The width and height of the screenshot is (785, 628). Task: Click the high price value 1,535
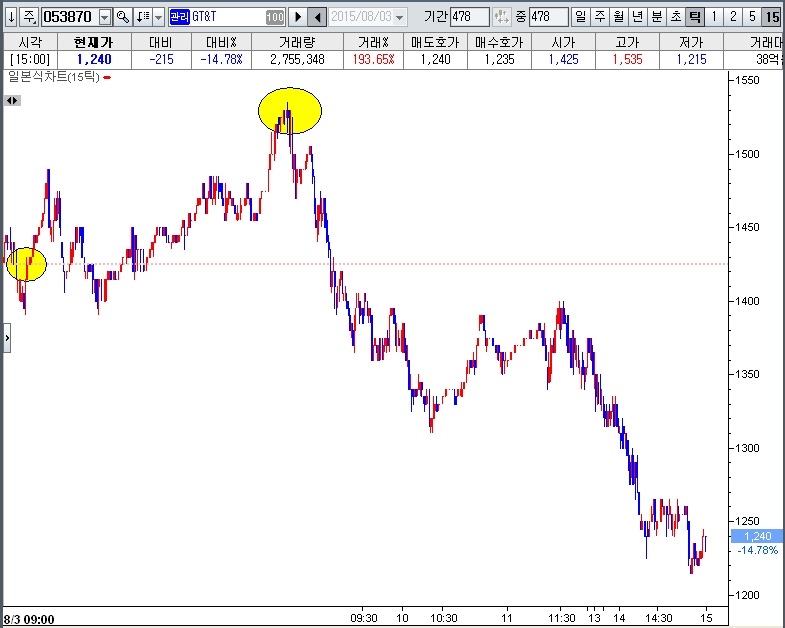tap(627, 60)
